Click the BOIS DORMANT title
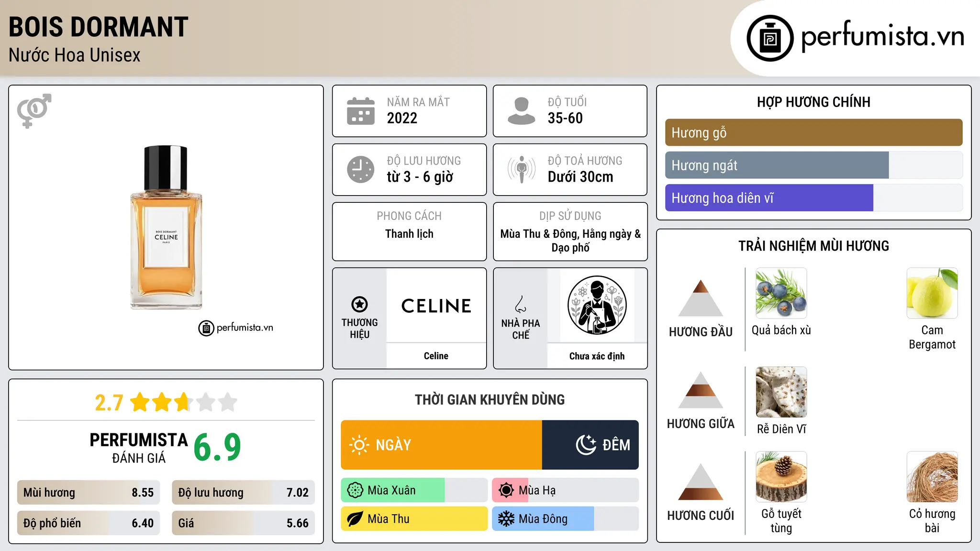 (x=99, y=27)
